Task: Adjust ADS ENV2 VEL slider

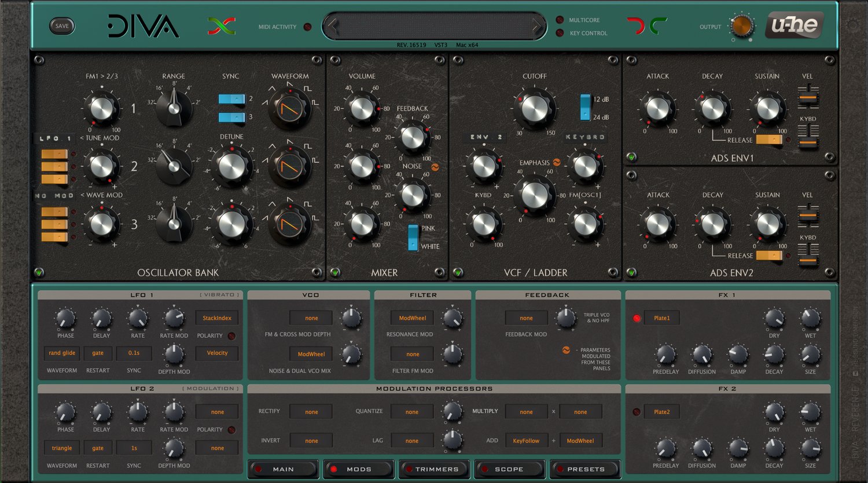Action: (808, 215)
